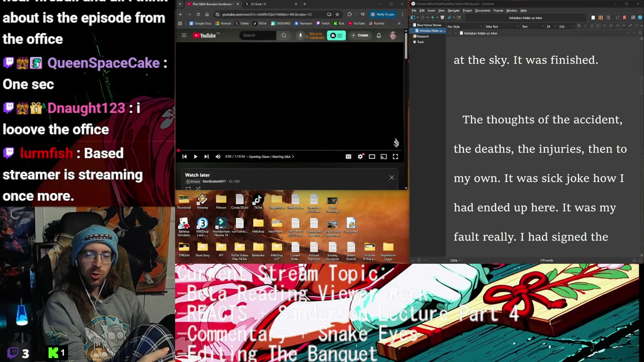Open the No Style paragraph style dropdown
Screen dimensions: 644x362
(464, 26)
